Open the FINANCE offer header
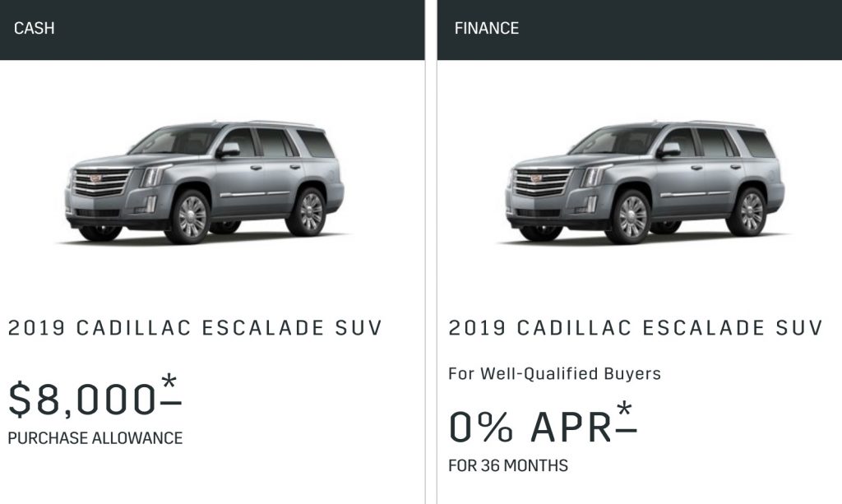This screenshot has height=504, width=842. click(x=640, y=30)
